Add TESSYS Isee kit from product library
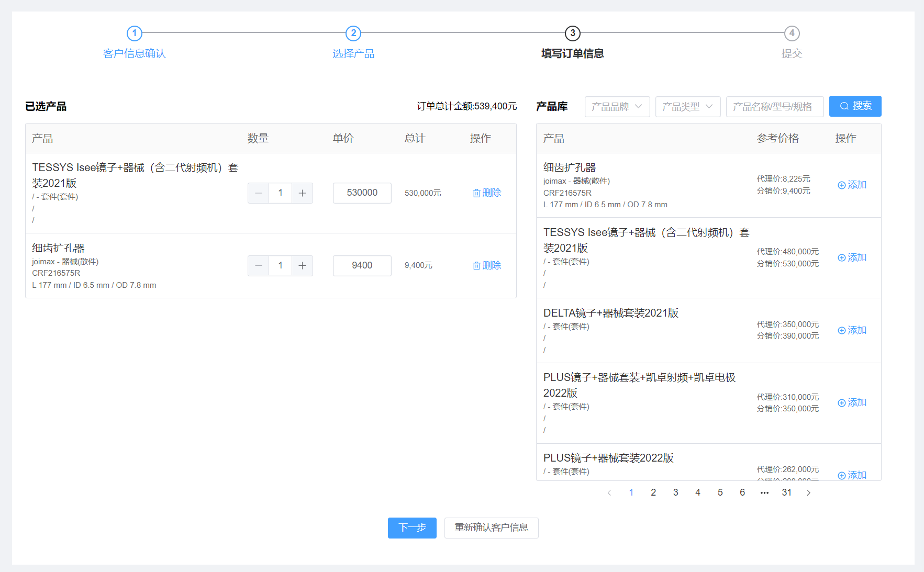 point(852,258)
